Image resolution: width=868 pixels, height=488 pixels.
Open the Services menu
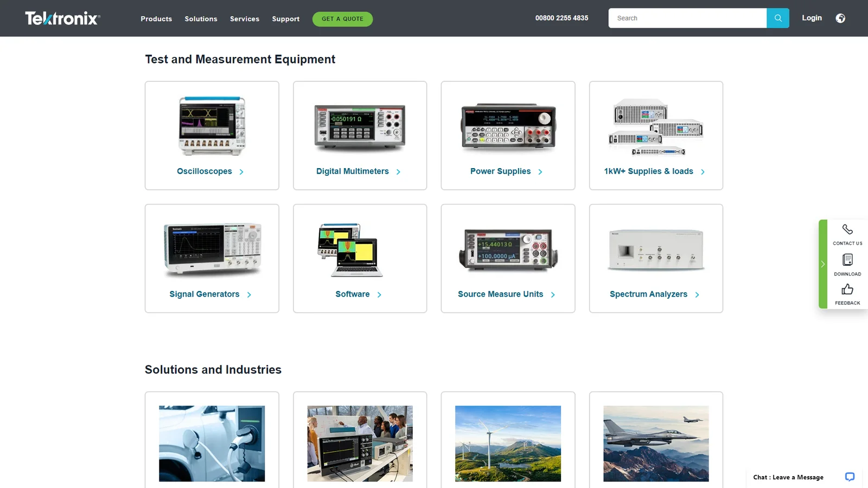[x=245, y=19]
